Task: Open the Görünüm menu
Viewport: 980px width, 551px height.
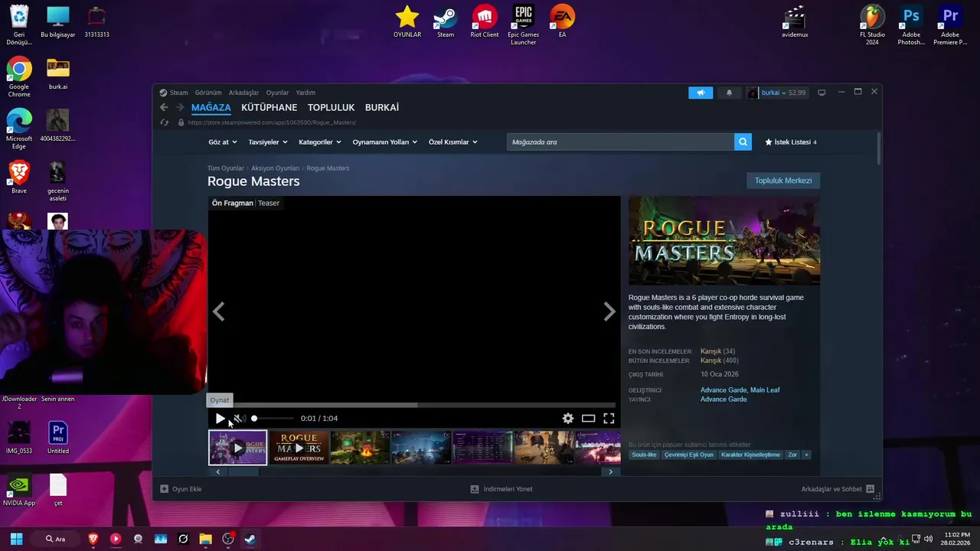Action: [208, 93]
